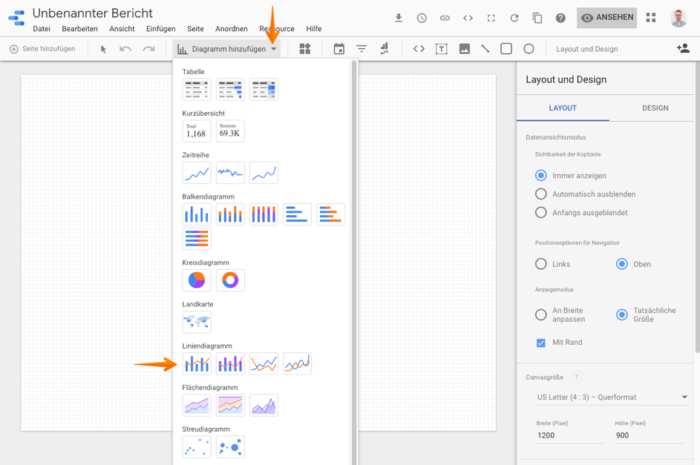Click the Unbenannter Bericht title
700x465 pixels.
(x=92, y=13)
